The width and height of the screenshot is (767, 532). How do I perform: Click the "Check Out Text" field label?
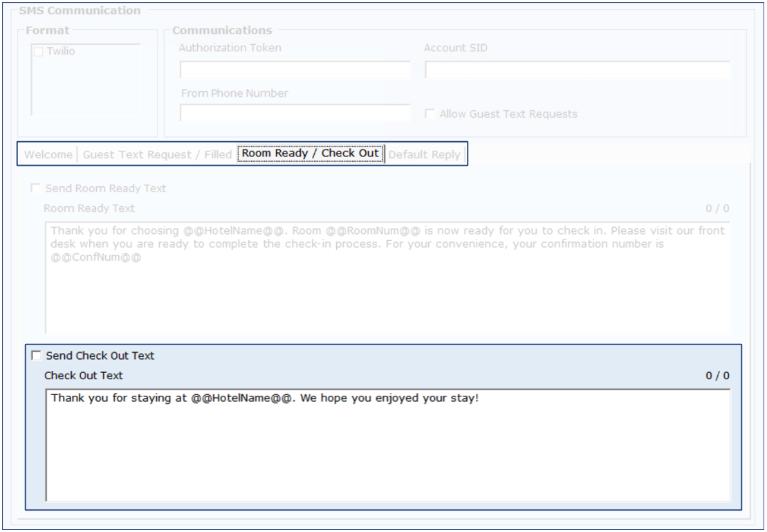84,376
